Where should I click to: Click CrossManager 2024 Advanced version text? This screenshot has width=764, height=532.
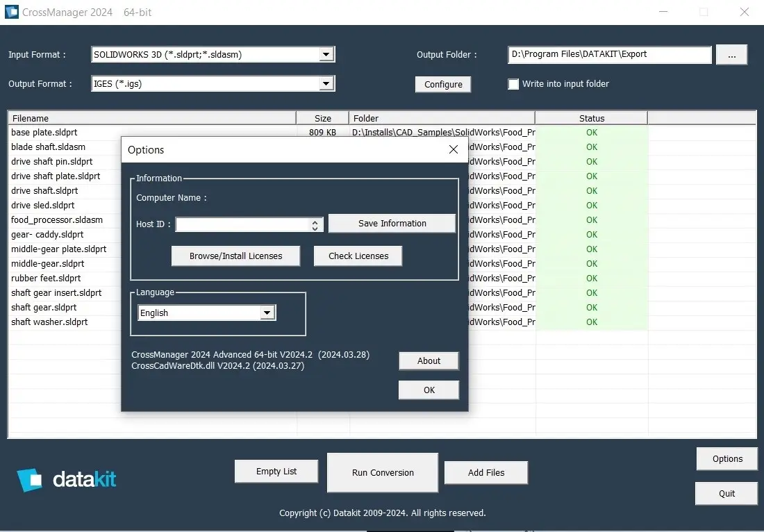250,355
